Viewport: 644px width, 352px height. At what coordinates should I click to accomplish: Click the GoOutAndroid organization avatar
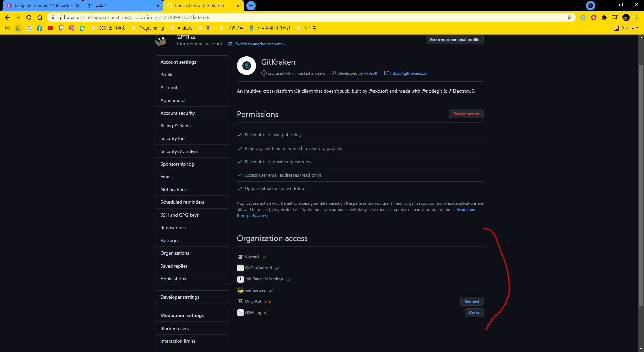(240, 268)
